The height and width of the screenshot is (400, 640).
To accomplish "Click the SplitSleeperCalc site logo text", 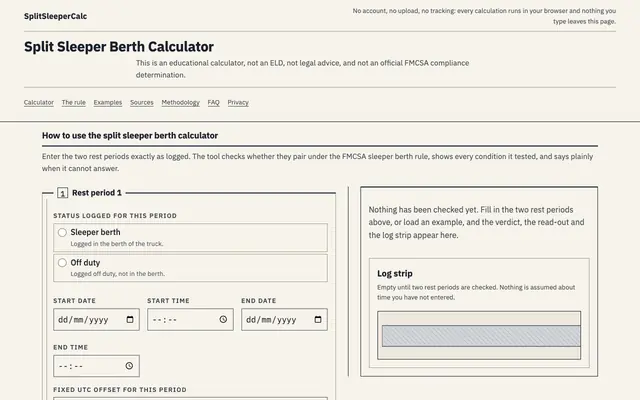I will click(56, 16).
